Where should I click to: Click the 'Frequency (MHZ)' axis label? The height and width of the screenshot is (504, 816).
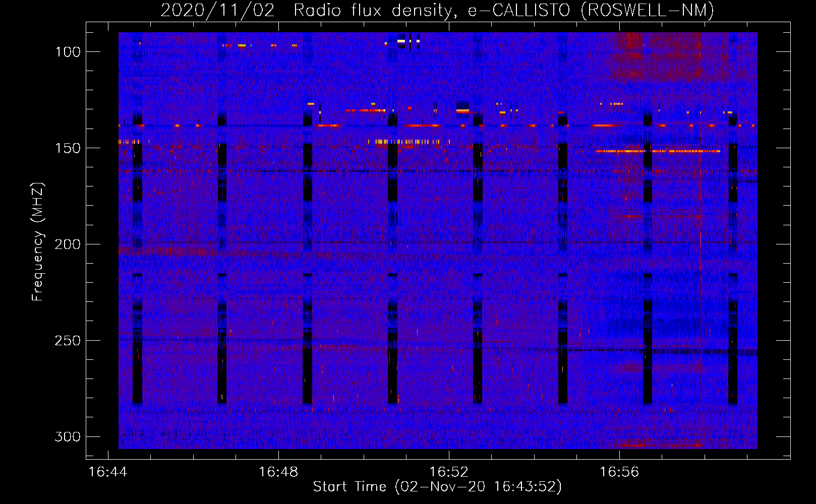point(38,242)
